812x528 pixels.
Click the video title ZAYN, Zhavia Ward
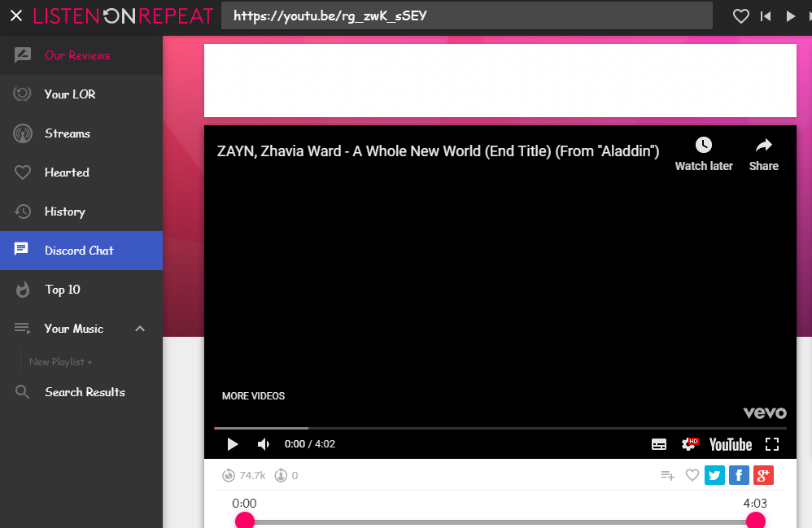(x=438, y=151)
